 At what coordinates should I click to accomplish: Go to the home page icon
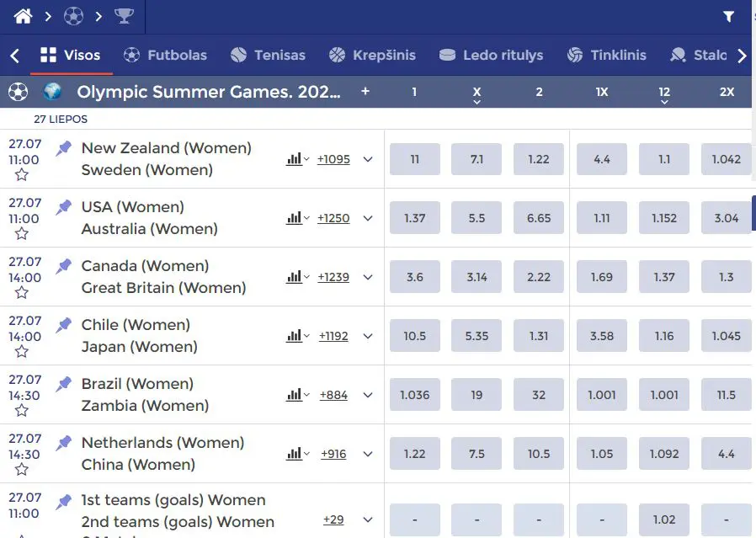pyautogui.click(x=23, y=16)
